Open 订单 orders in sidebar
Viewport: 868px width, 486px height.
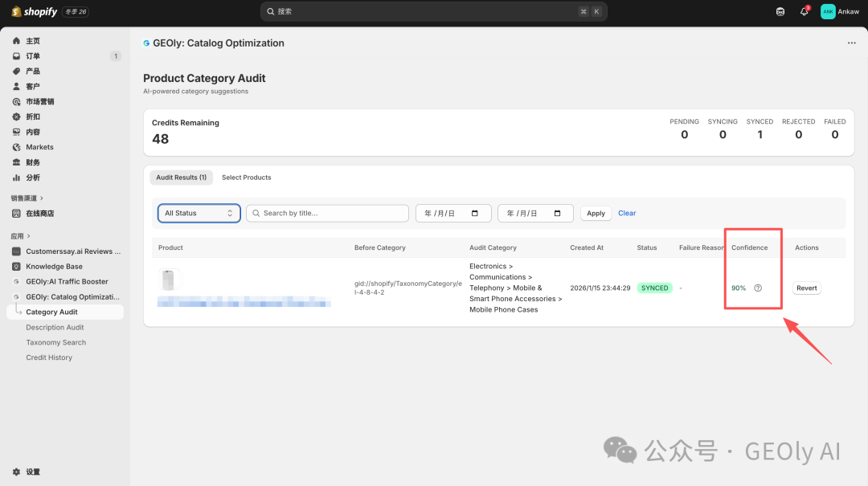33,56
